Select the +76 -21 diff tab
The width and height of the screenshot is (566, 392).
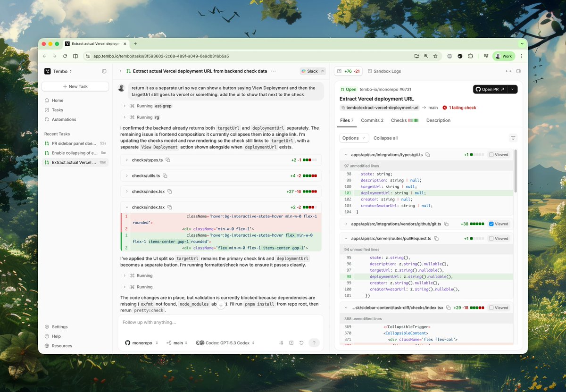pos(348,71)
